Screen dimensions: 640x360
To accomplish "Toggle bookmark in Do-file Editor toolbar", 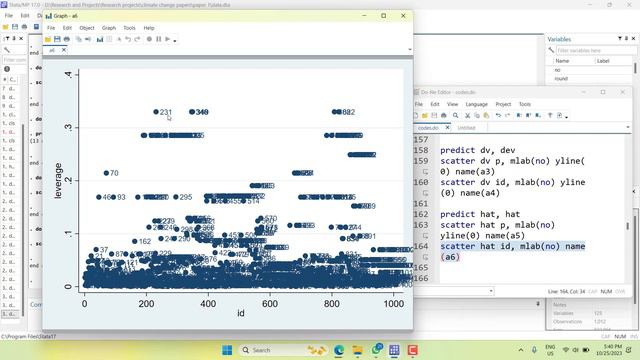I will pos(519,116).
